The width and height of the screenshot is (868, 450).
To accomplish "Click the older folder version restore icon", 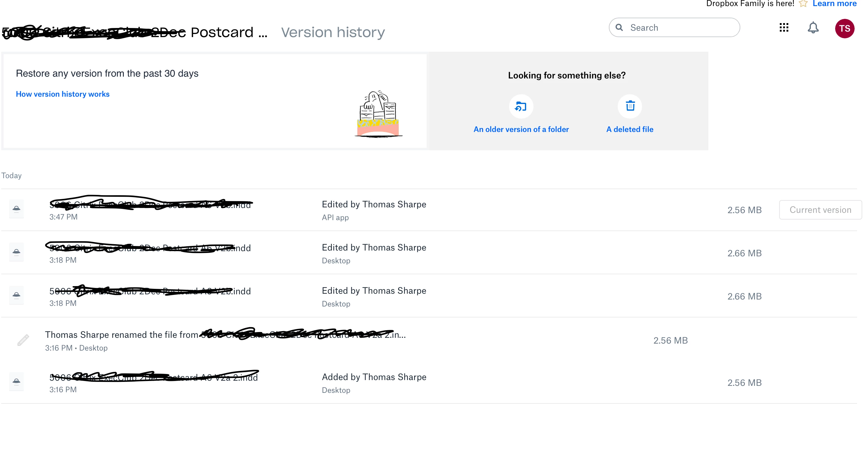I will coord(521,107).
